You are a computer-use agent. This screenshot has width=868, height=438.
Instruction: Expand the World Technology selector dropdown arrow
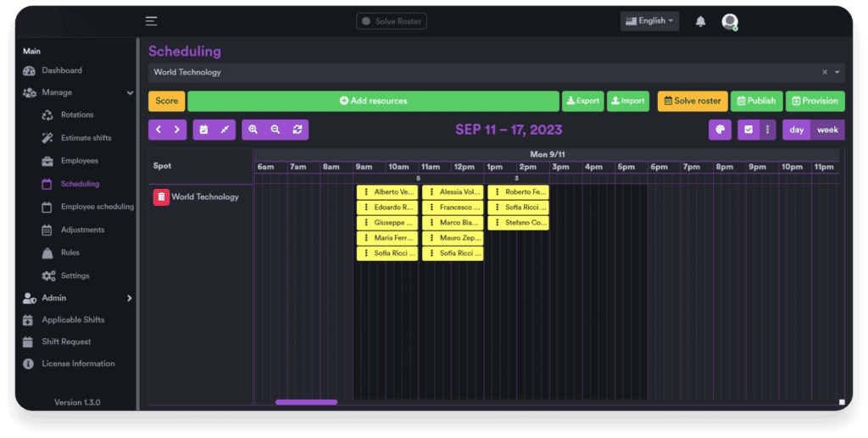(x=837, y=73)
